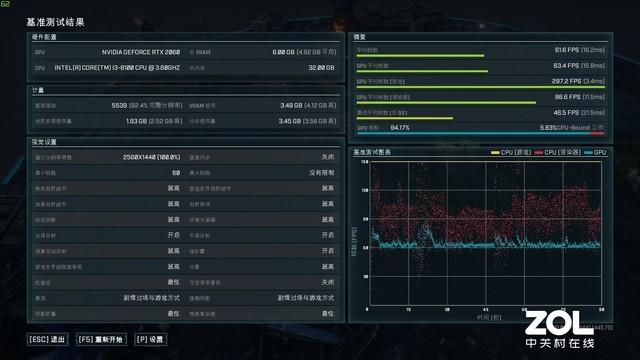Image resolution: width=640 pixels, height=360 pixels.
Task: Click the 94.17% GPU bound value
Action: click(400, 128)
